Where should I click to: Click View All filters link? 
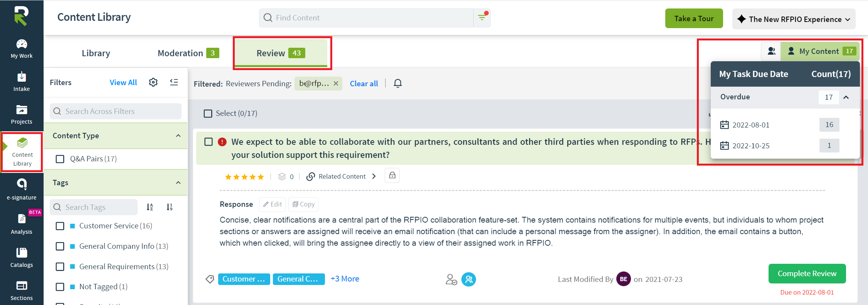pyautogui.click(x=123, y=82)
